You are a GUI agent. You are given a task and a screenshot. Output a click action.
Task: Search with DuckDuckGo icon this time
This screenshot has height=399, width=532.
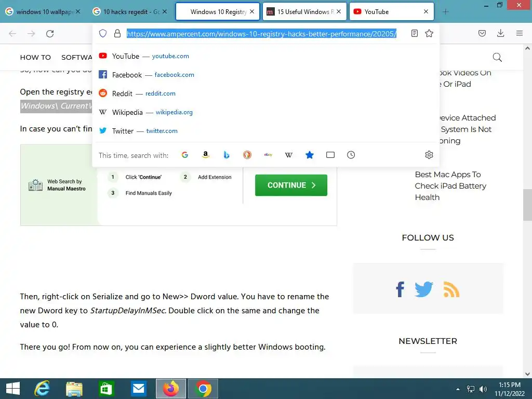(x=247, y=155)
